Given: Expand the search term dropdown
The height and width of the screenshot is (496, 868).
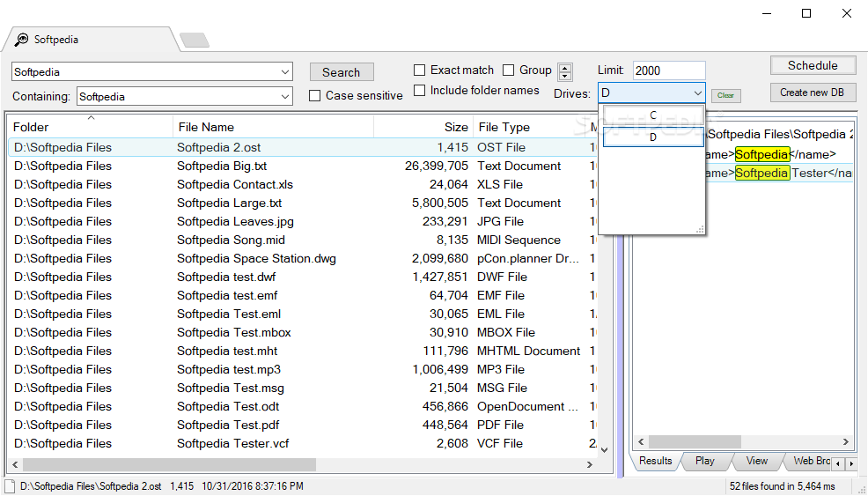Looking at the screenshot, I should (x=285, y=71).
